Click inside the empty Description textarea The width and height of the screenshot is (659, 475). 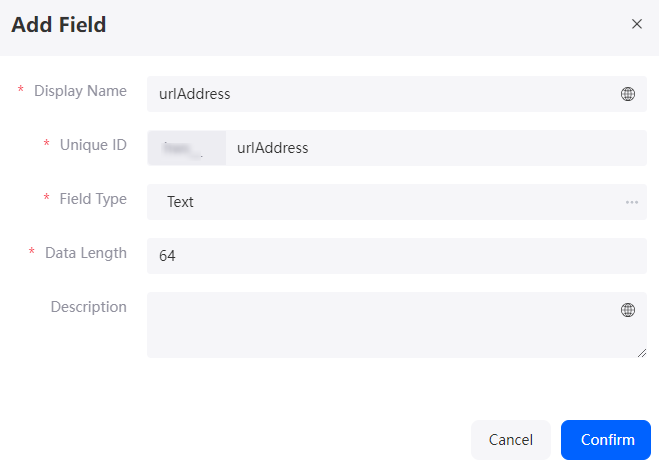tap(397, 325)
